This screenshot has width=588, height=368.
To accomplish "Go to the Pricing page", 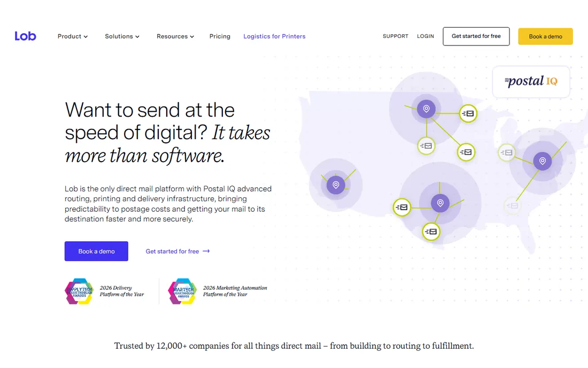I will tap(220, 36).
